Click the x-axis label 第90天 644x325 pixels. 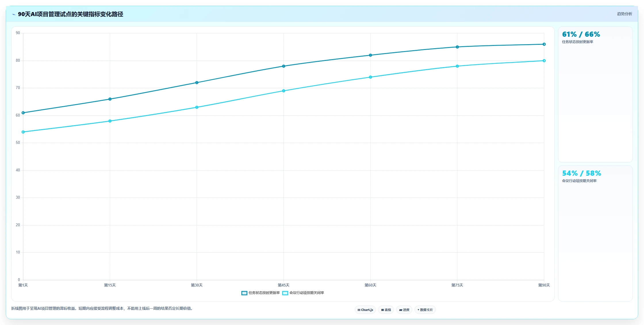(544, 285)
